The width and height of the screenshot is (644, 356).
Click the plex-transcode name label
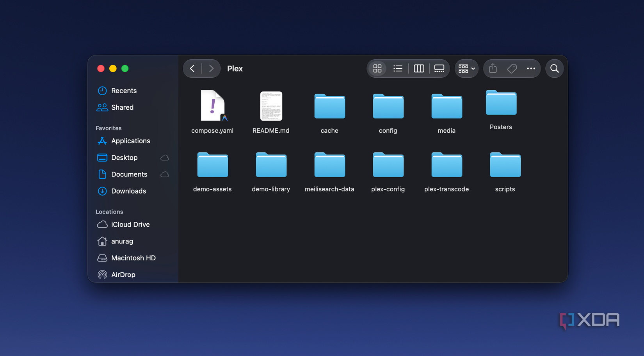[x=447, y=189]
